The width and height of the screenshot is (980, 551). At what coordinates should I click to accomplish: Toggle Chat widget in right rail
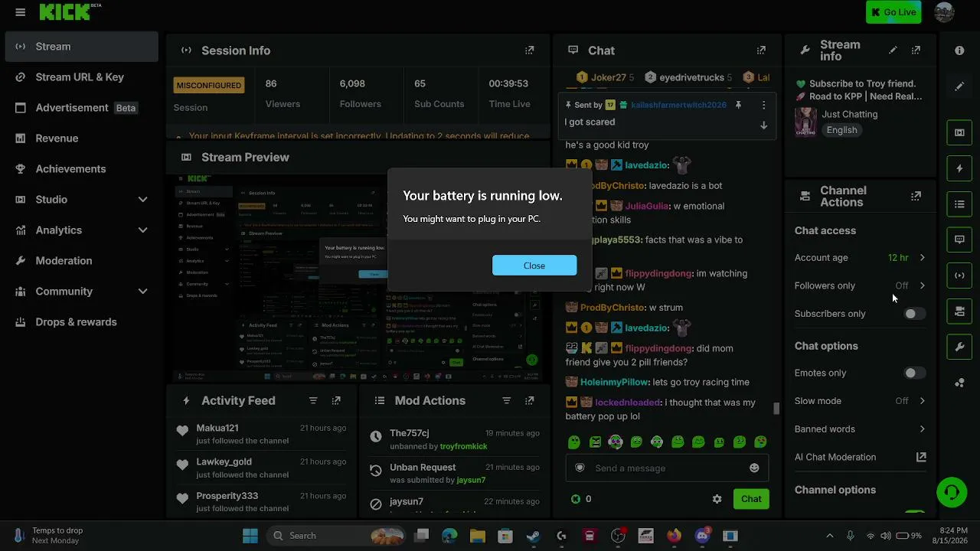(x=959, y=240)
